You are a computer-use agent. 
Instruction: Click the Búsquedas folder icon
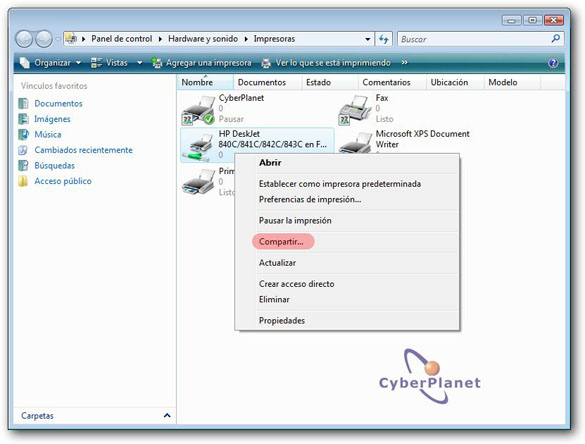(23, 165)
